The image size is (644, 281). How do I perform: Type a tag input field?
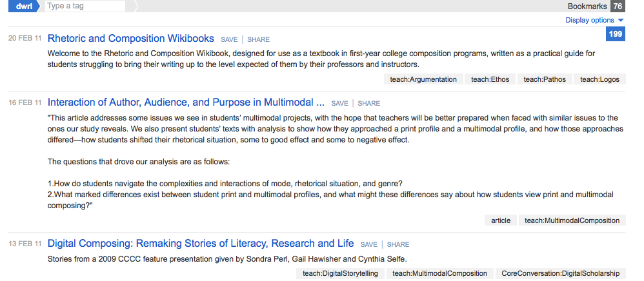(x=84, y=6)
